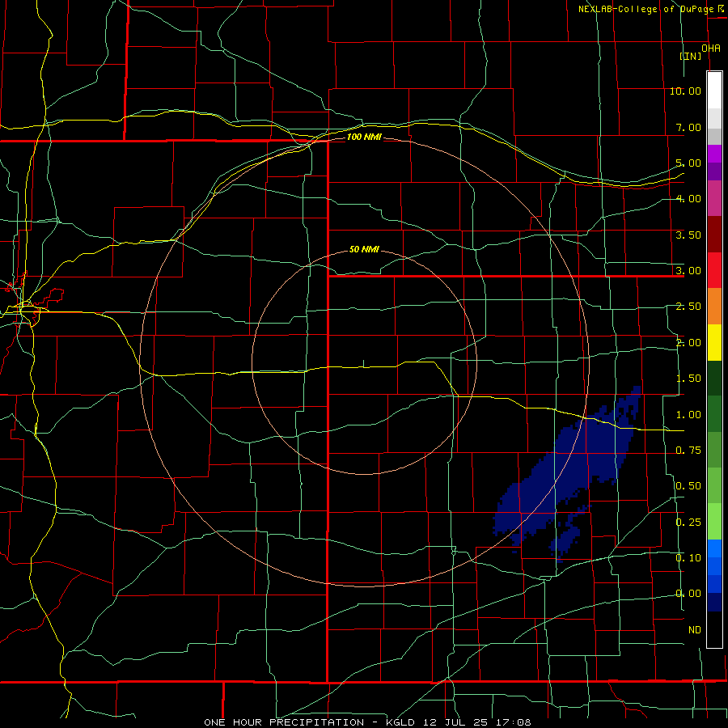Click the 0.50 legend value
Image resolution: width=728 pixels, height=728 pixels.
coord(688,486)
